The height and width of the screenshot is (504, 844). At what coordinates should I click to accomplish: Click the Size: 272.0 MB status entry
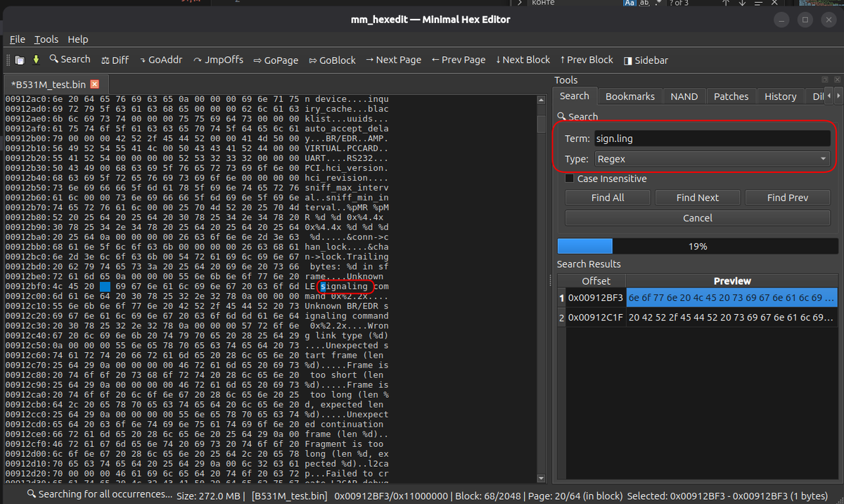pos(210,496)
